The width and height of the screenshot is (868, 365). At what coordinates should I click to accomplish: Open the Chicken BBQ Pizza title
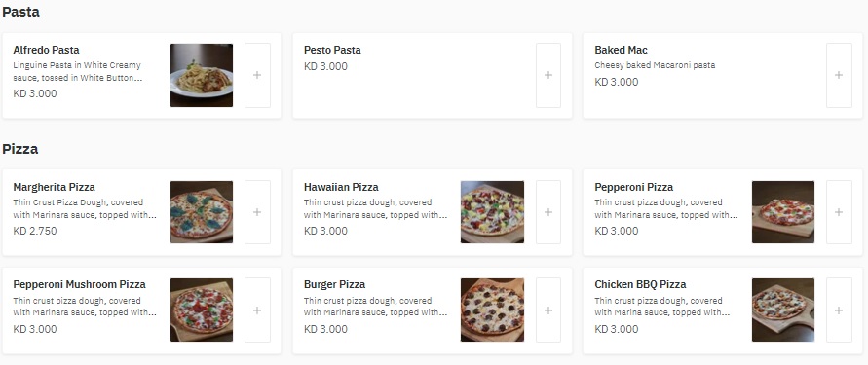click(x=640, y=285)
